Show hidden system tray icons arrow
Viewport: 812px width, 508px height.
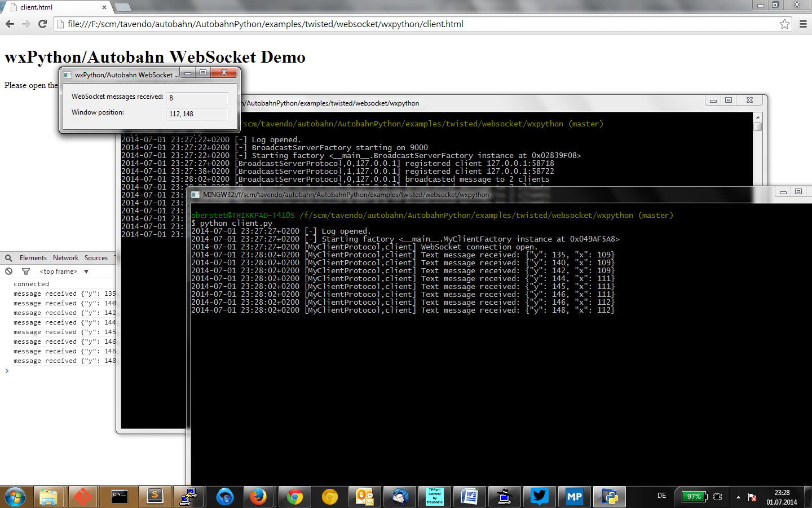pyautogui.click(x=738, y=497)
